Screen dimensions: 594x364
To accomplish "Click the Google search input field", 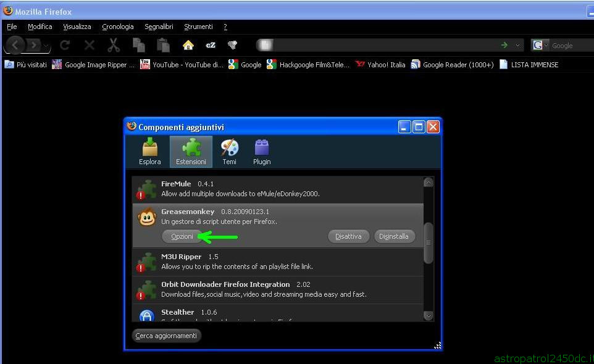I will tap(572, 46).
